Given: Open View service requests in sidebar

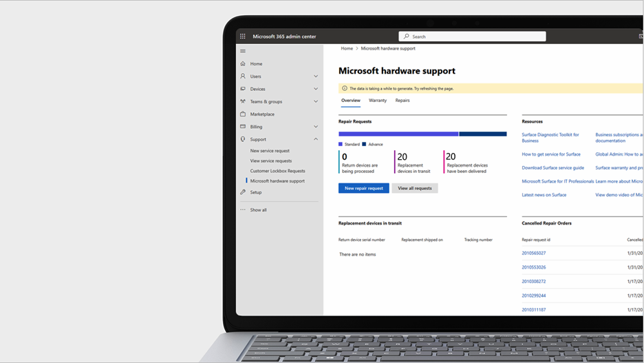Looking at the screenshot, I should click(x=271, y=160).
